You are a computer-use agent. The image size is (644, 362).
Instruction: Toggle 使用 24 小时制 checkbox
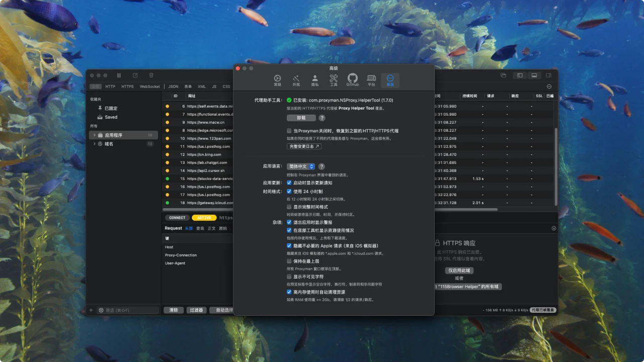pyautogui.click(x=289, y=192)
